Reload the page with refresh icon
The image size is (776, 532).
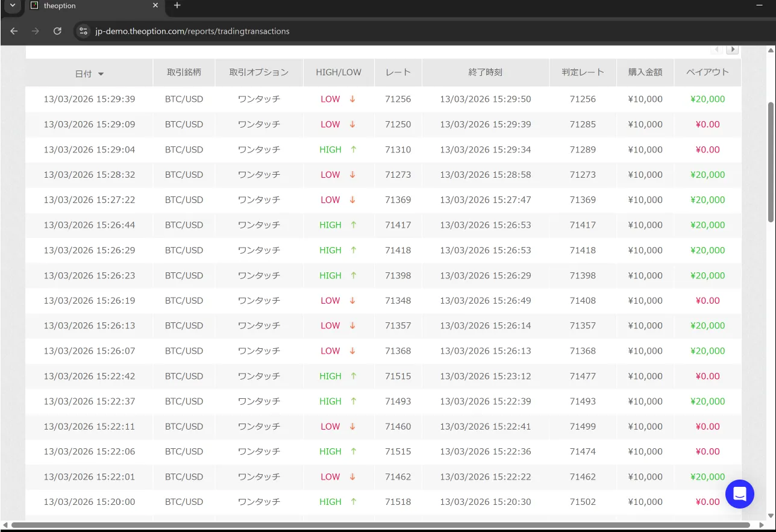[x=57, y=31]
